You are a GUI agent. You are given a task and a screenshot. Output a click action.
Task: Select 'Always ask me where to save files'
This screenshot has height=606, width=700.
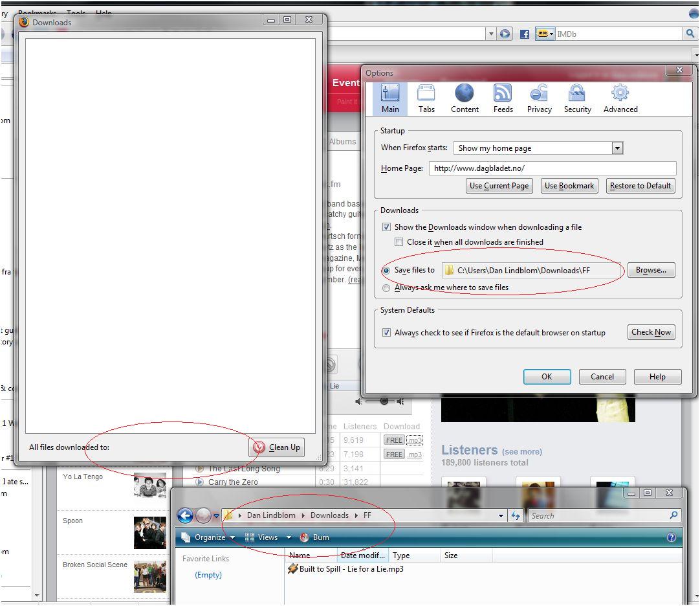click(x=387, y=288)
